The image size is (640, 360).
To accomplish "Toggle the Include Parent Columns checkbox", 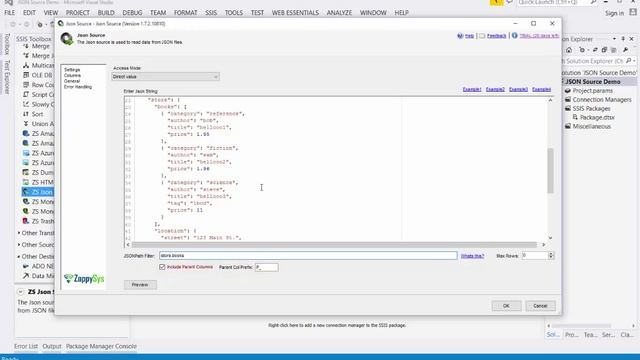I will point(162,267).
